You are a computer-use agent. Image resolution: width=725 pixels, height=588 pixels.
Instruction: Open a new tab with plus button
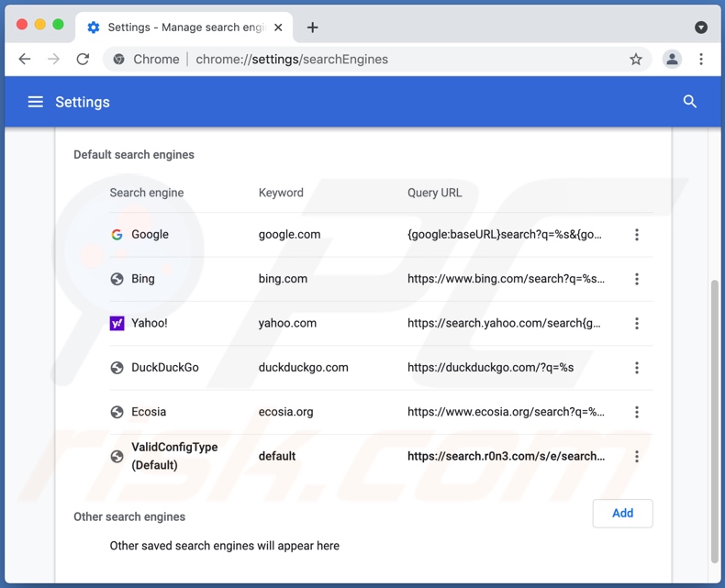(x=313, y=28)
